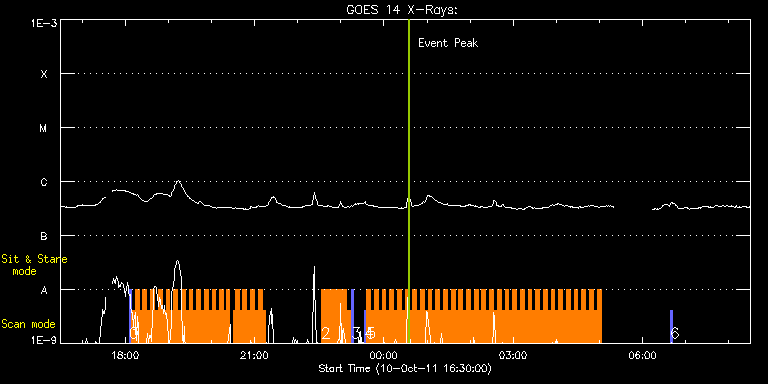The height and width of the screenshot is (384, 768).
Task: Click the 'A' flare class label
Action: (x=44, y=290)
